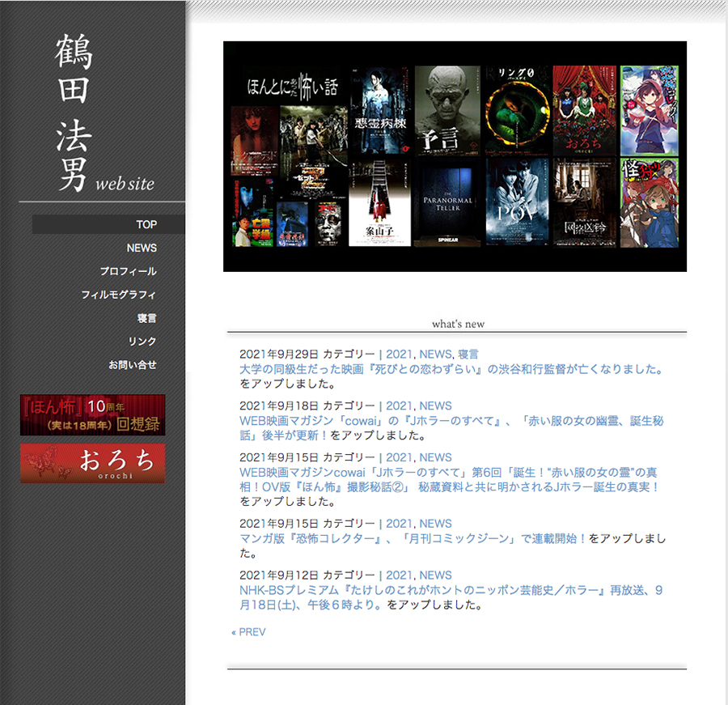728x705 pixels.
Task: Open the 寝言 sidebar menu item
Action: point(146,318)
